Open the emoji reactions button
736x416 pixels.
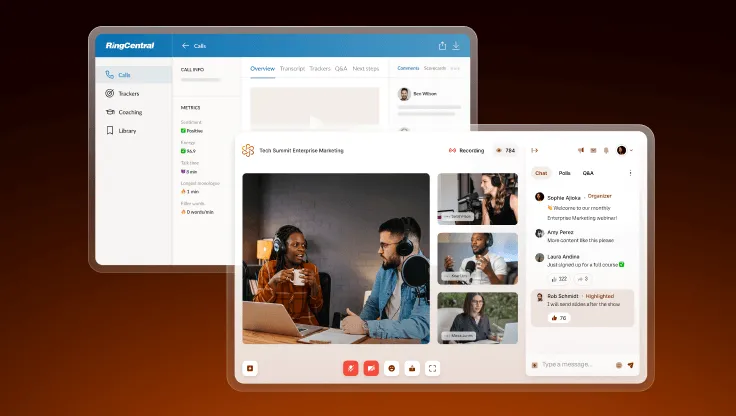[x=391, y=368]
